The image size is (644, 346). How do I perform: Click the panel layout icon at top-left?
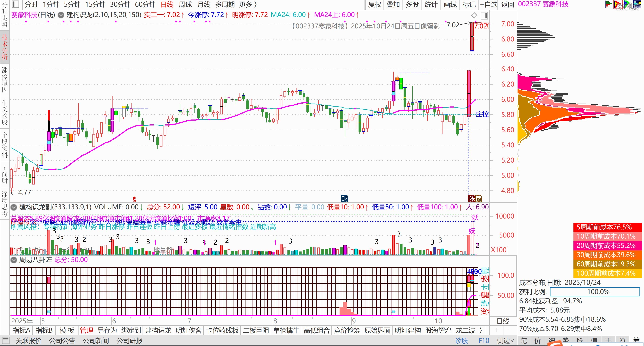(16, 4)
